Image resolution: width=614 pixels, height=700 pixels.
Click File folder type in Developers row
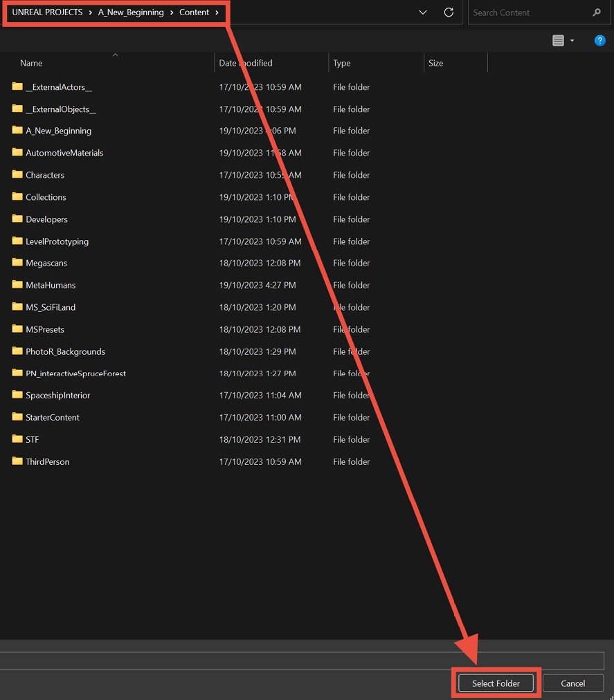coord(351,219)
